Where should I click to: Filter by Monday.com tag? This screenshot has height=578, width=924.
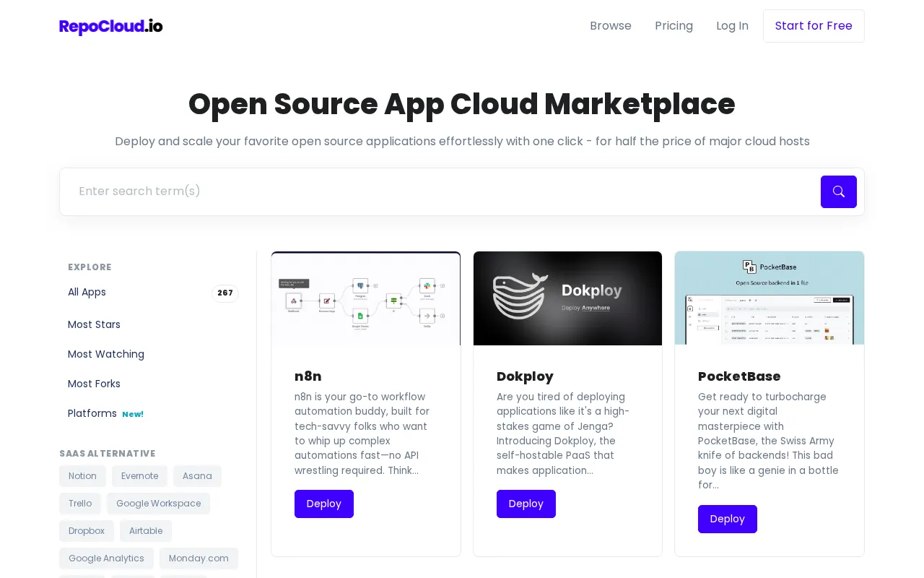[199, 558]
